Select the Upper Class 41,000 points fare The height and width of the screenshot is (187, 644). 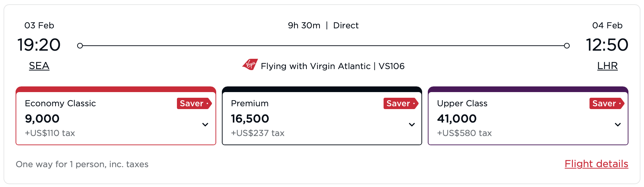(457, 119)
